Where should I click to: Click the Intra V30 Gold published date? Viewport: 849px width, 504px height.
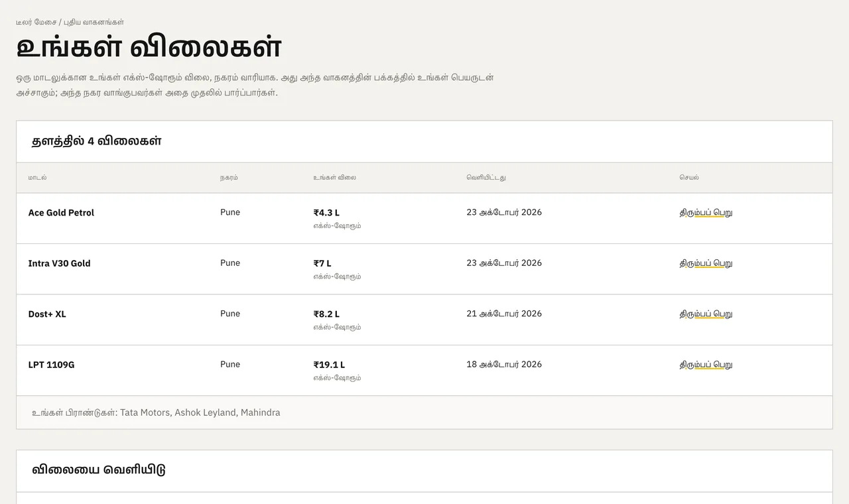(504, 263)
